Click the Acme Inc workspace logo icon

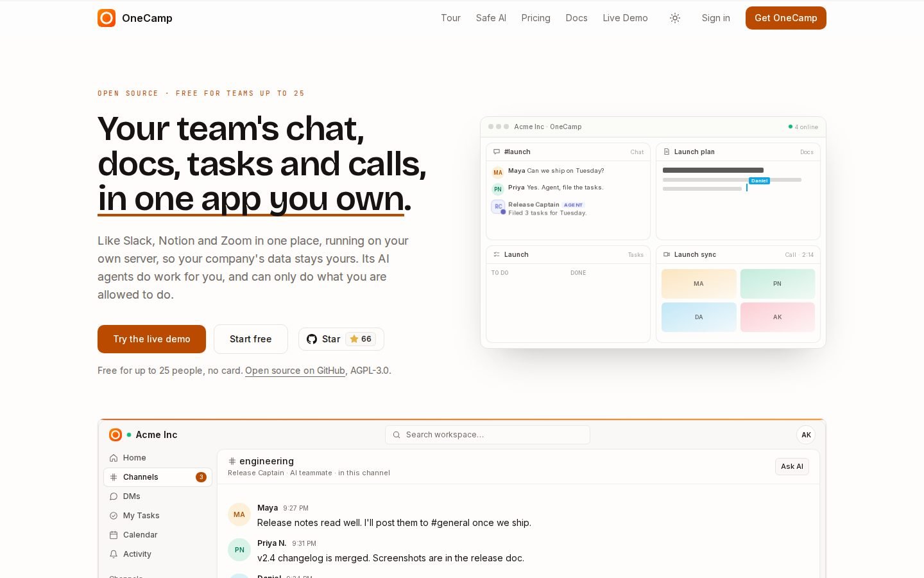coord(116,435)
